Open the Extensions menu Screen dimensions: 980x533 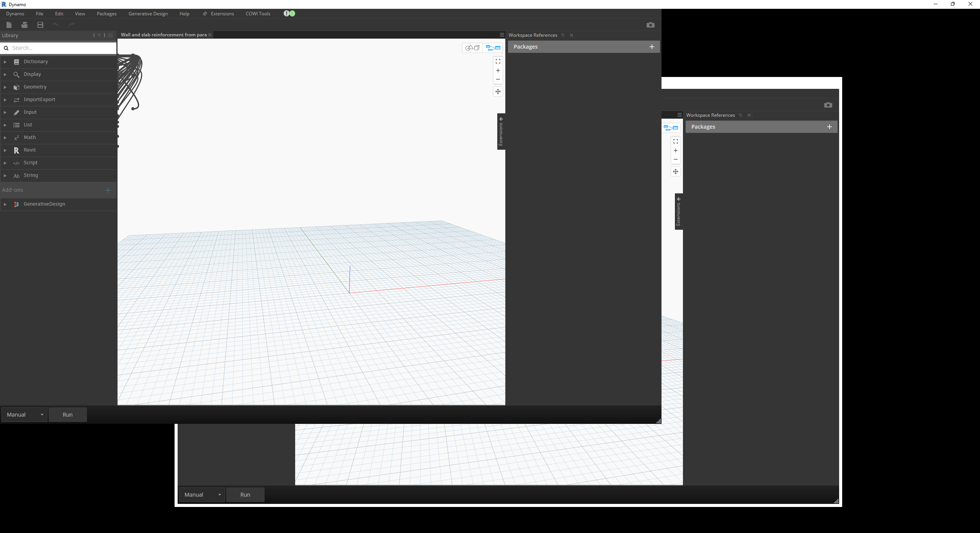tap(222, 14)
